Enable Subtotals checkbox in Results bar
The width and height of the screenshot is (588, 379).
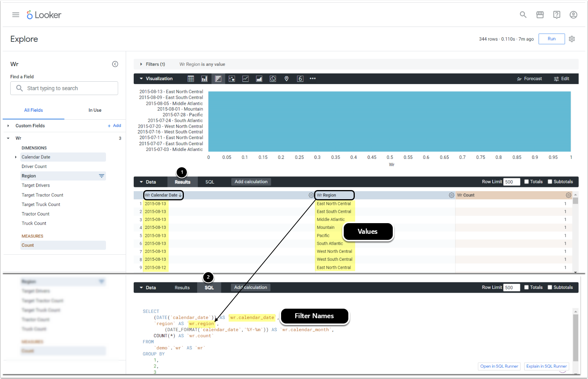pos(550,182)
